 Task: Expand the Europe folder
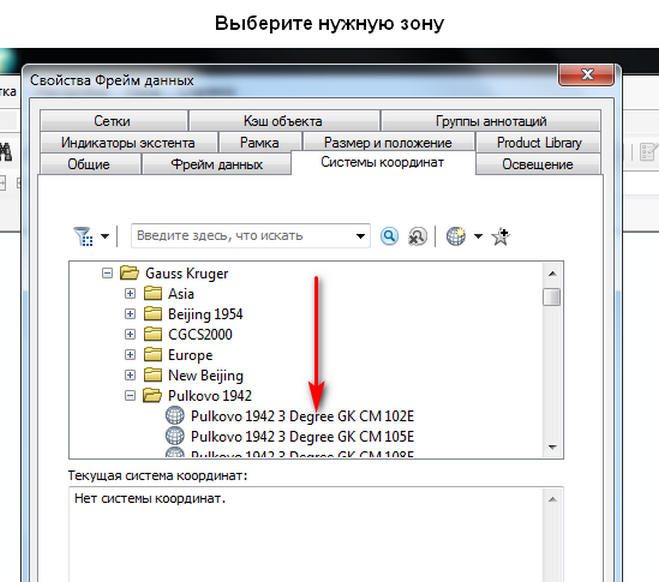coord(130,355)
